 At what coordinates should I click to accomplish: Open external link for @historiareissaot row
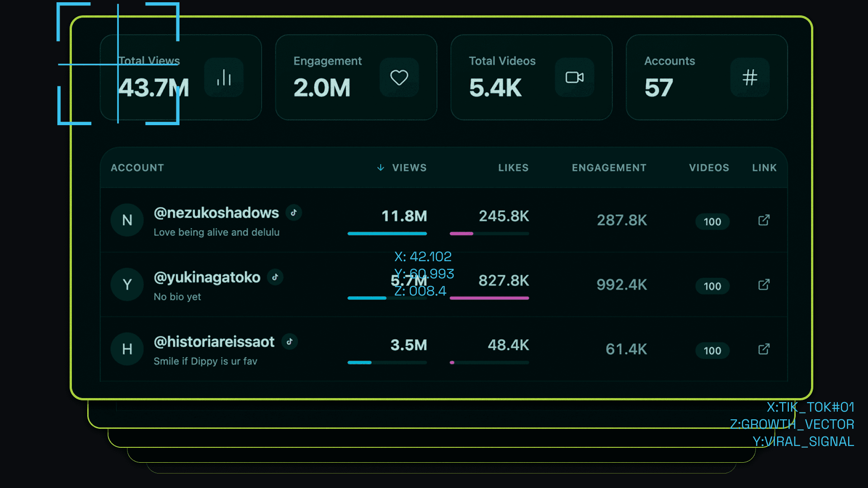tap(764, 349)
